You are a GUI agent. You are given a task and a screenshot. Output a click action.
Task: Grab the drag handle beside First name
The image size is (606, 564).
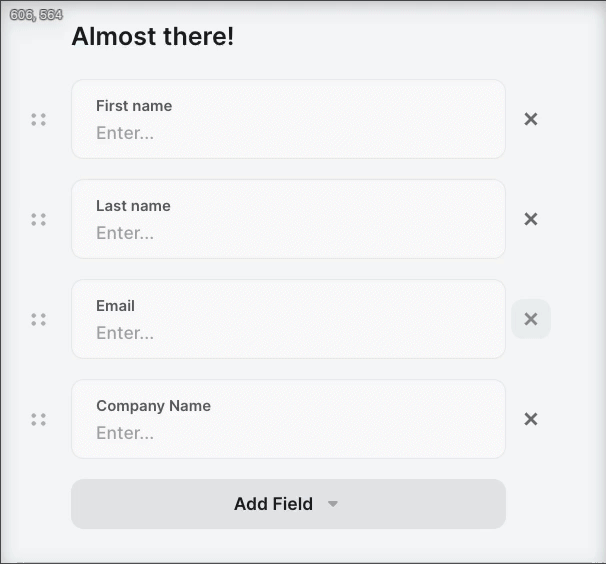[x=38, y=119]
